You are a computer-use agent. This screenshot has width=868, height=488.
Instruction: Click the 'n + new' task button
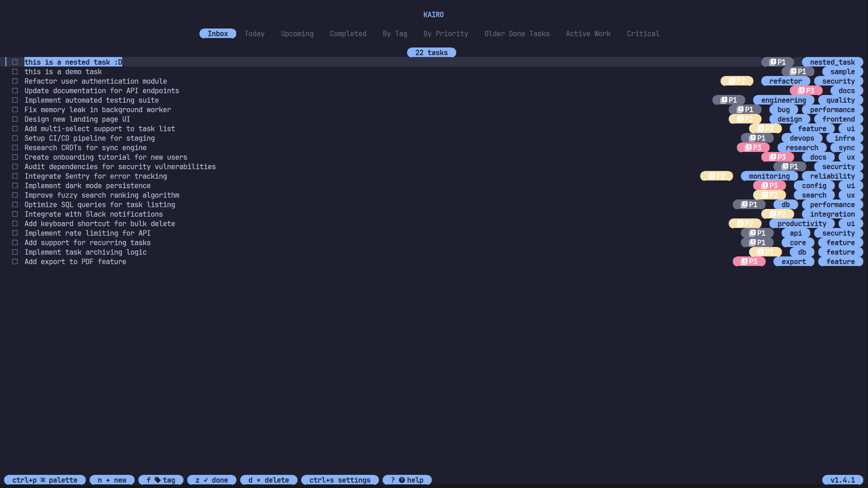(112, 480)
